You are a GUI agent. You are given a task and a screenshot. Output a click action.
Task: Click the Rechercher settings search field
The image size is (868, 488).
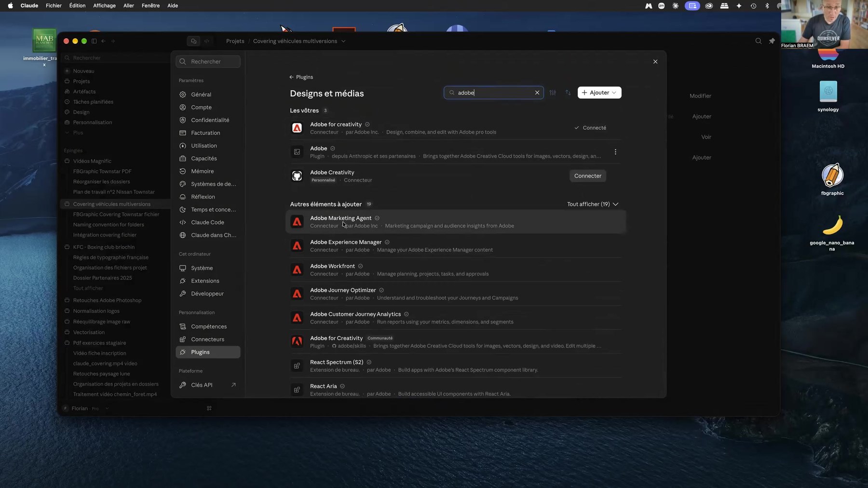(x=208, y=62)
